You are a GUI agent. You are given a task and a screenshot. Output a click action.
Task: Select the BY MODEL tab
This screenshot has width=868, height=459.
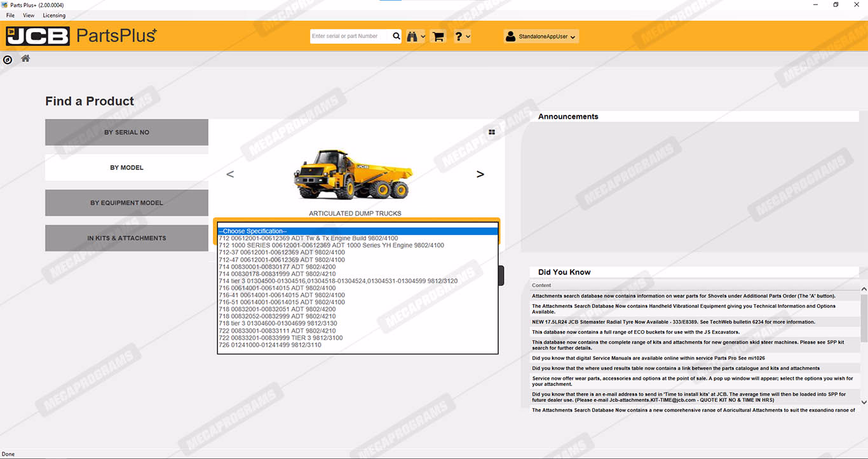coord(126,168)
